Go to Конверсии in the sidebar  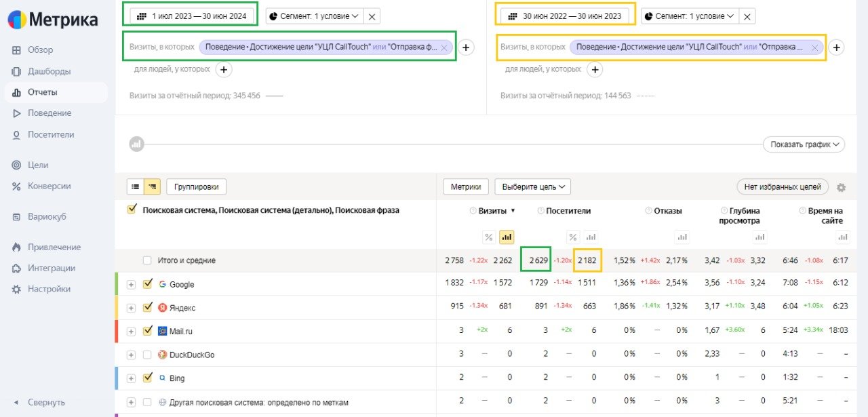[49, 186]
